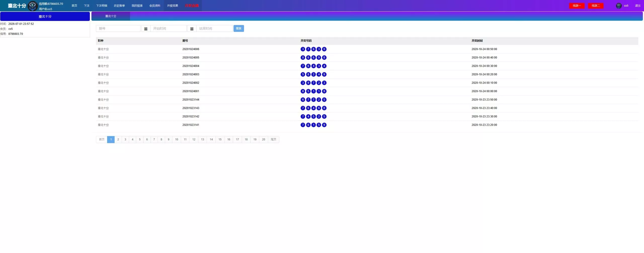Open the end time calendar icon
The image size is (644, 253).
[192, 29]
